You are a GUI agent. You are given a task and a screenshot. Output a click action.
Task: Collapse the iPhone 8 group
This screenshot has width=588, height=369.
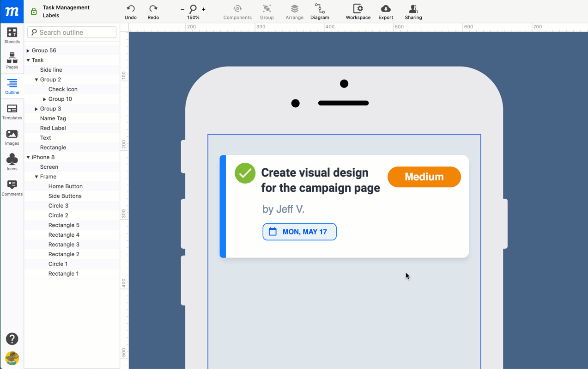pyautogui.click(x=28, y=157)
